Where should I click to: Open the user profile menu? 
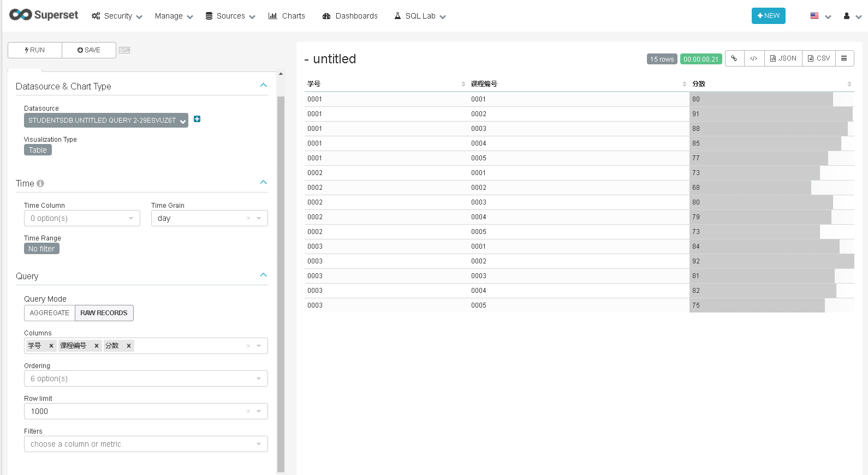[x=852, y=16]
